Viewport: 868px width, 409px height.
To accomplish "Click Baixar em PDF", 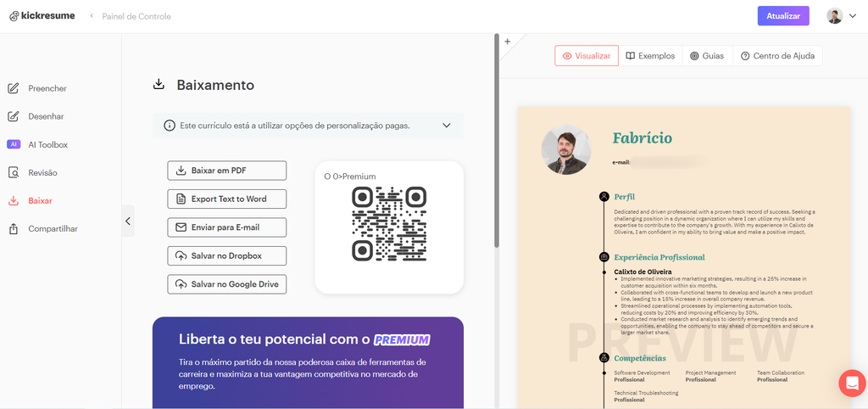I will click(x=227, y=171).
